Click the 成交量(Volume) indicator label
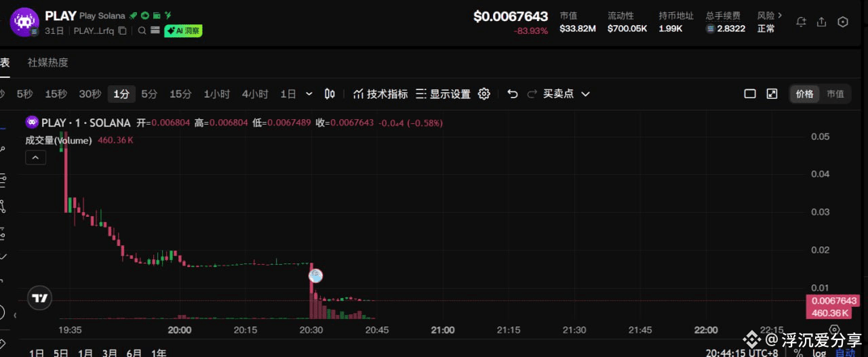The width and height of the screenshot is (868, 357). tap(58, 140)
